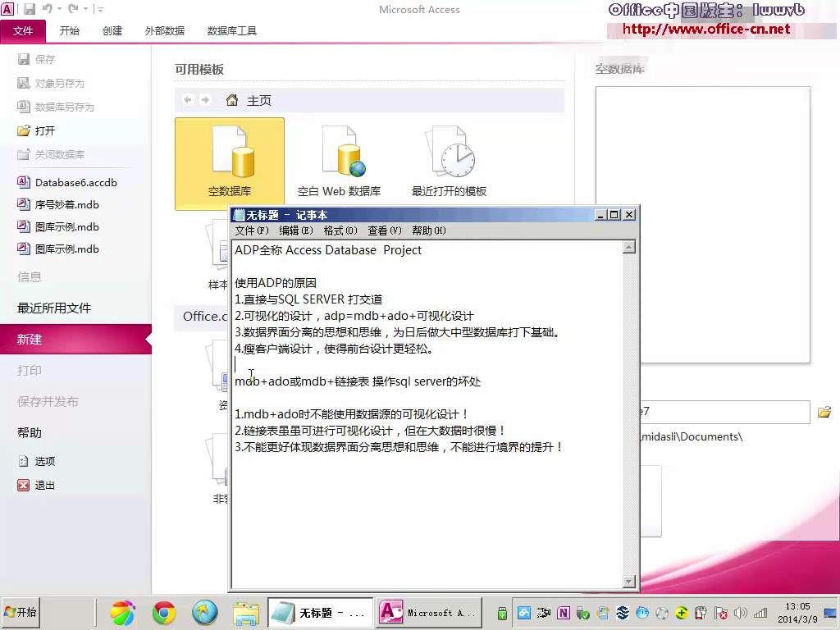Click text line 'ADP全称 Access Database Project'
Screen dimensions: 840x630
(x=328, y=249)
